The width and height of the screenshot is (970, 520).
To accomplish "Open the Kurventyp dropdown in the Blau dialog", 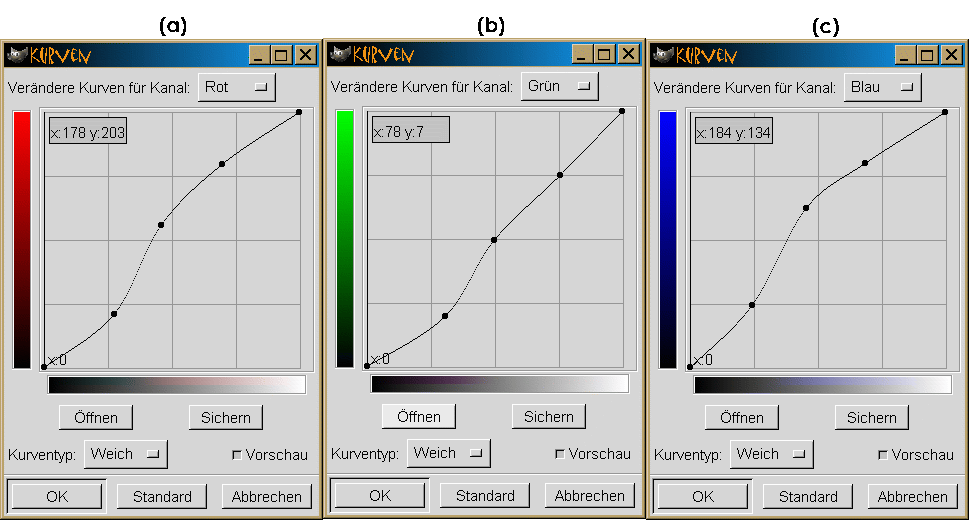I will (771, 454).
